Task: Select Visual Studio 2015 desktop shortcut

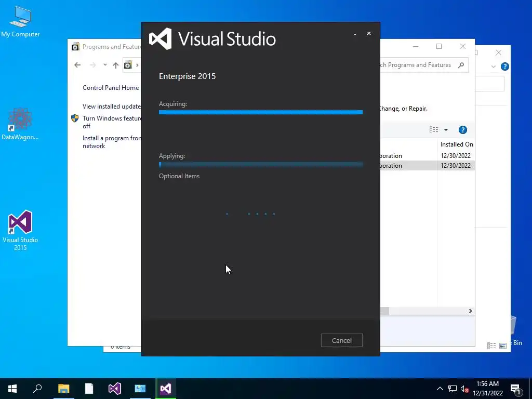Action: [x=20, y=230]
